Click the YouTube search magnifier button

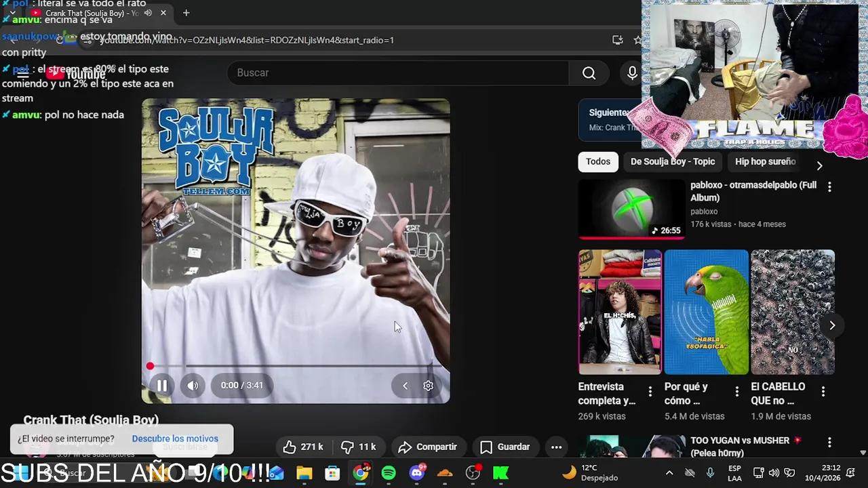pos(589,73)
